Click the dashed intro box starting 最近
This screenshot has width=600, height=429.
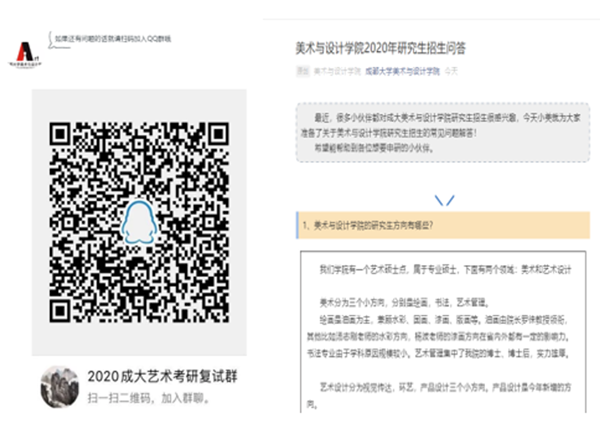(443, 132)
